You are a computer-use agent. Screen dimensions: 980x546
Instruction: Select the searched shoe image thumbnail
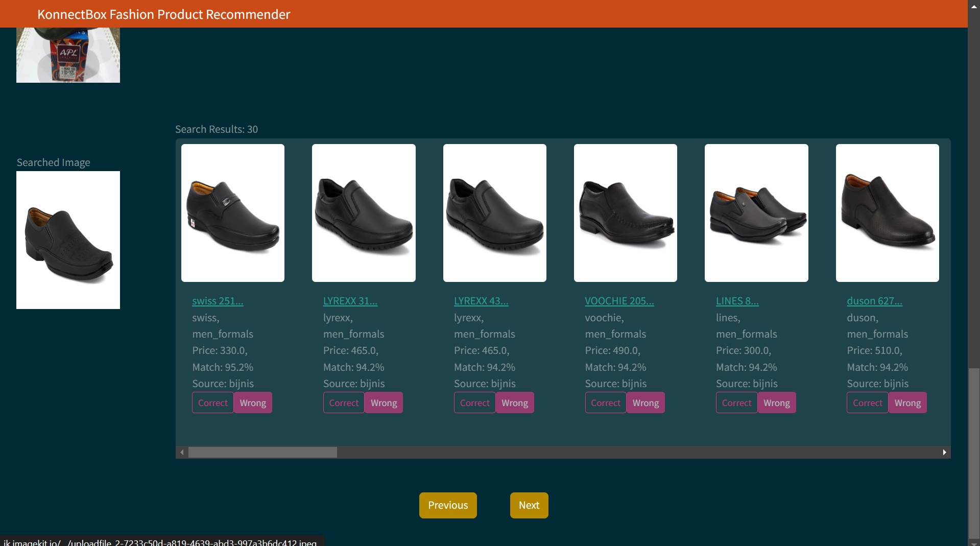tap(68, 240)
